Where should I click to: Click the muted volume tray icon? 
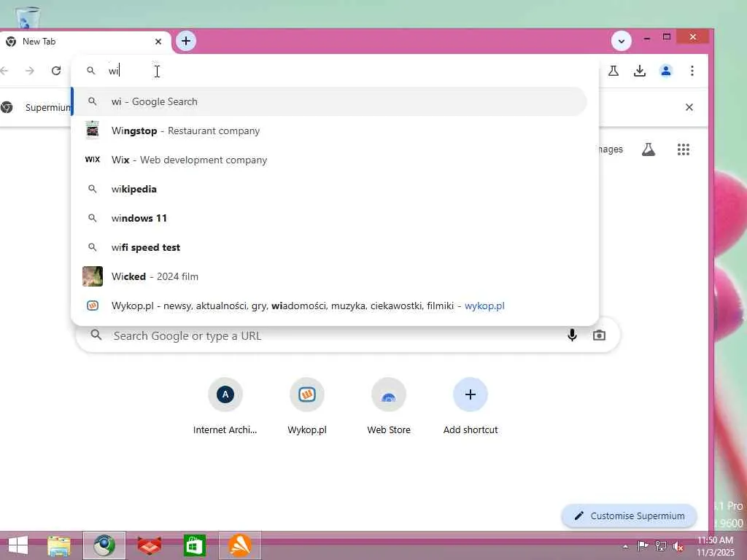coord(678,545)
